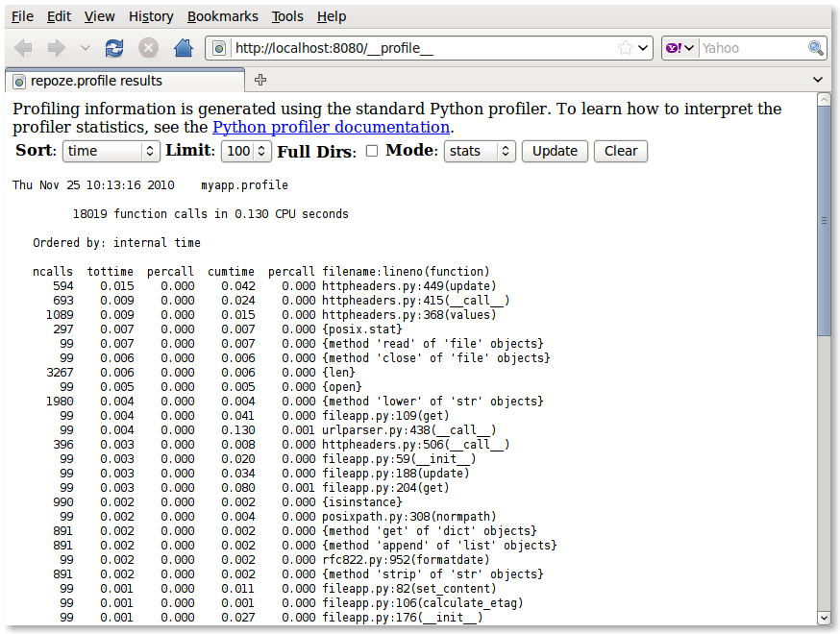The width and height of the screenshot is (840, 634).
Task: Click 'posixpath.py:308(normpath)' row text
Action: click(x=408, y=517)
